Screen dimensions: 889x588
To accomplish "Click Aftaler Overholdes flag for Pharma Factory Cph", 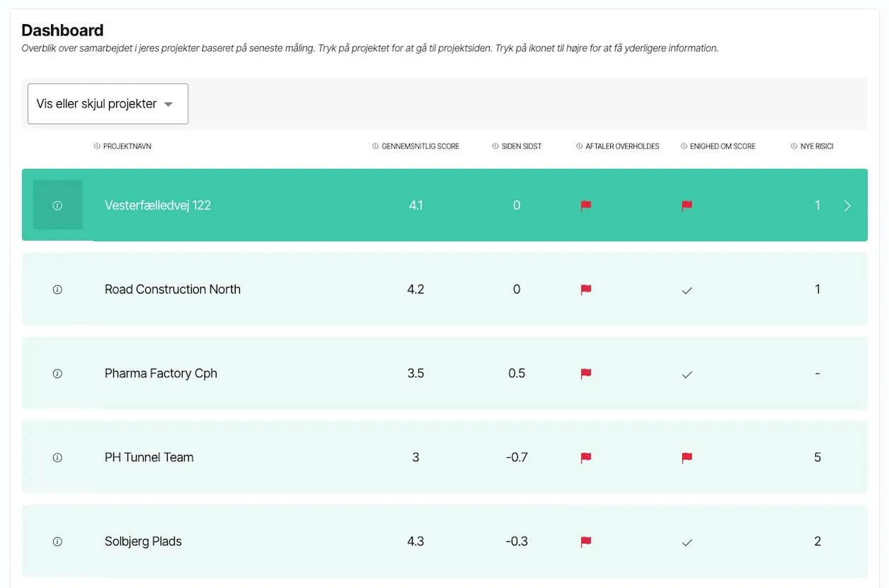I will [x=586, y=374].
